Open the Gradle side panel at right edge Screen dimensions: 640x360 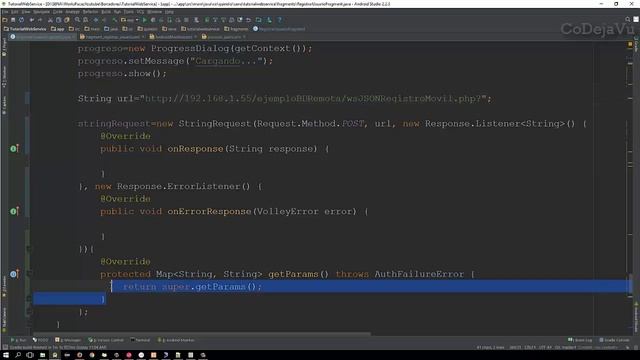636,44
